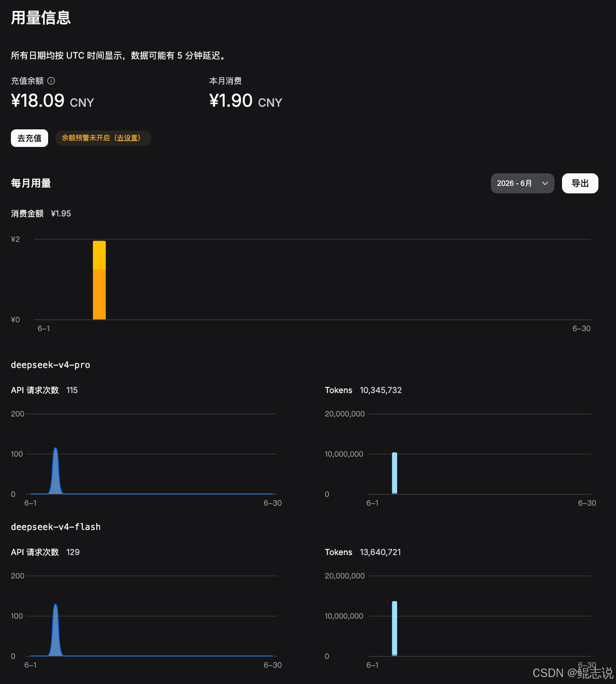616x684 pixels.
Task: Click the deepseek-v4-pro Tokens bar
Action: (394, 473)
